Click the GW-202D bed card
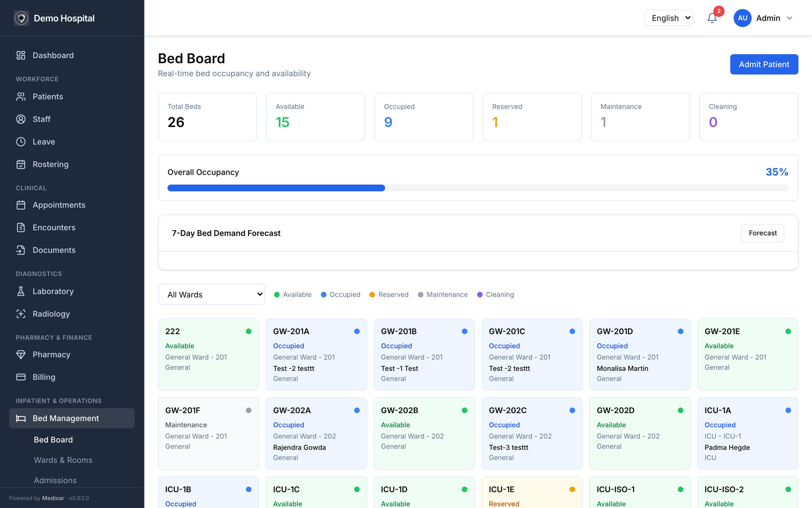 [x=640, y=433]
